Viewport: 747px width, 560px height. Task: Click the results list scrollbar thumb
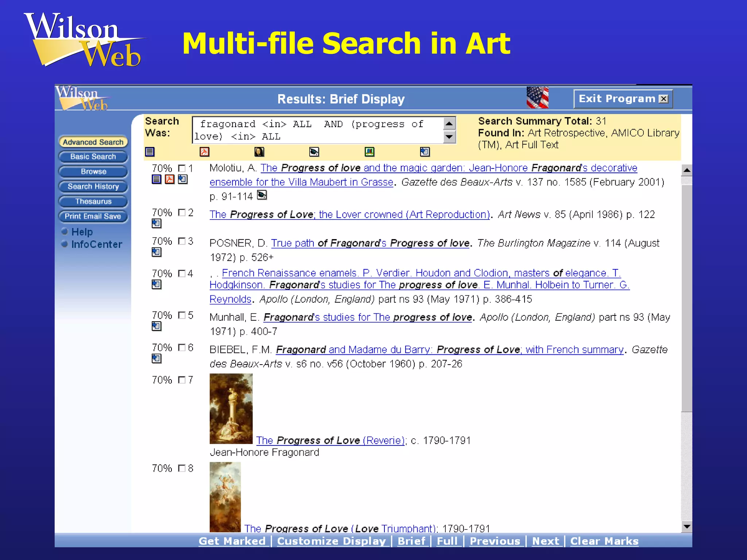[x=687, y=298]
